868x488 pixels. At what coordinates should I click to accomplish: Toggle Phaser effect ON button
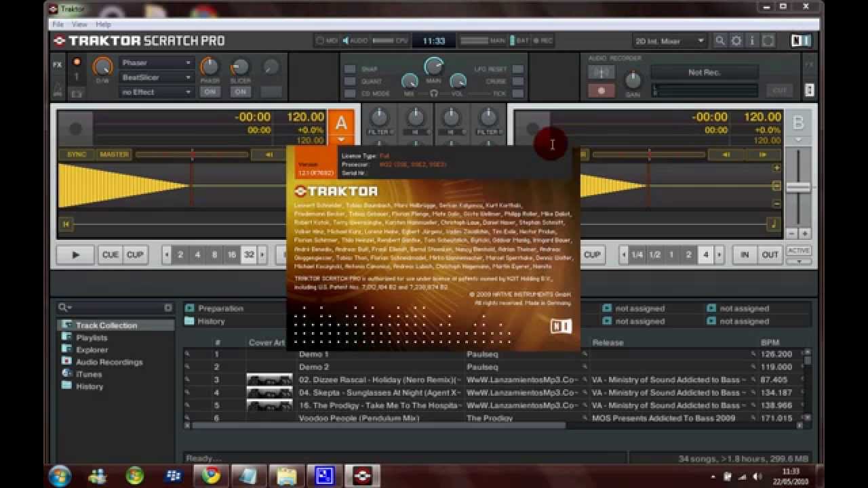(x=210, y=91)
